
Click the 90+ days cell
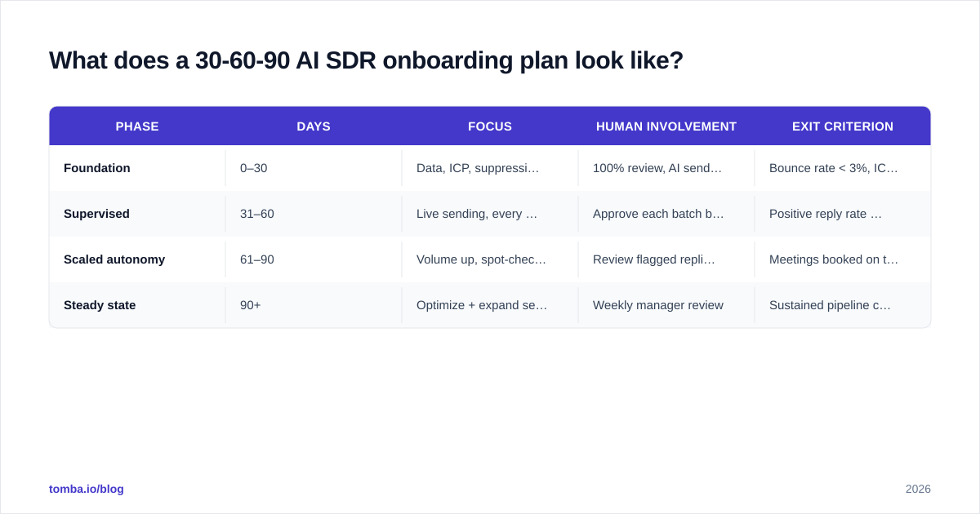click(314, 305)
